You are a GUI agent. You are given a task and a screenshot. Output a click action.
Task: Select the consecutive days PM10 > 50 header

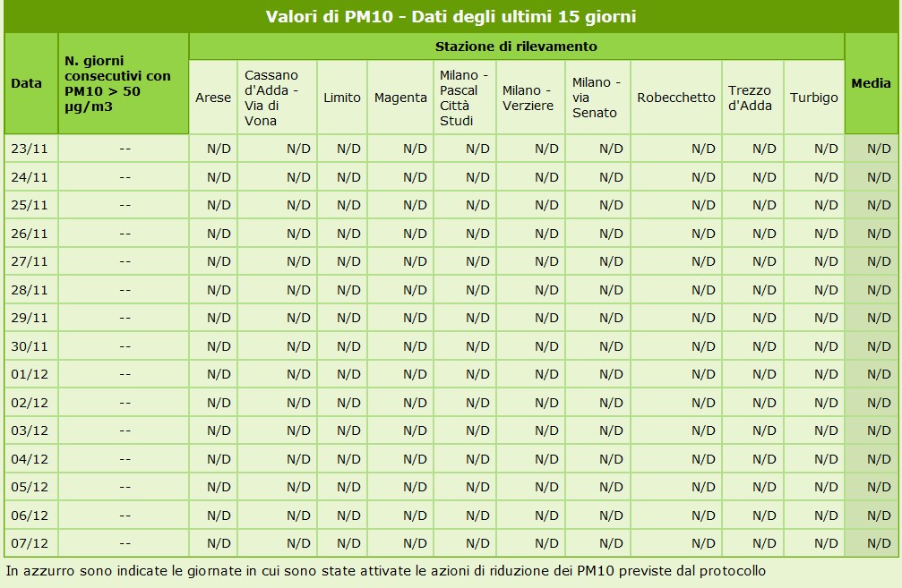[x=117, y=83]
